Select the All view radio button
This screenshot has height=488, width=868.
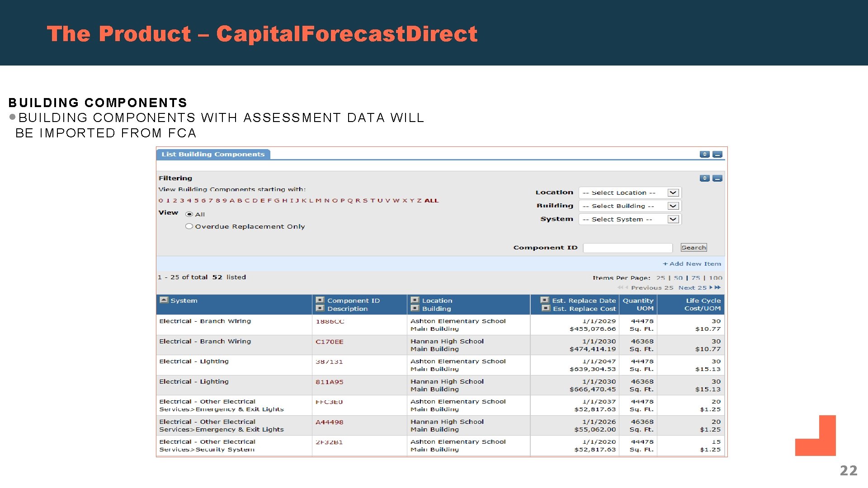[189, 214]
